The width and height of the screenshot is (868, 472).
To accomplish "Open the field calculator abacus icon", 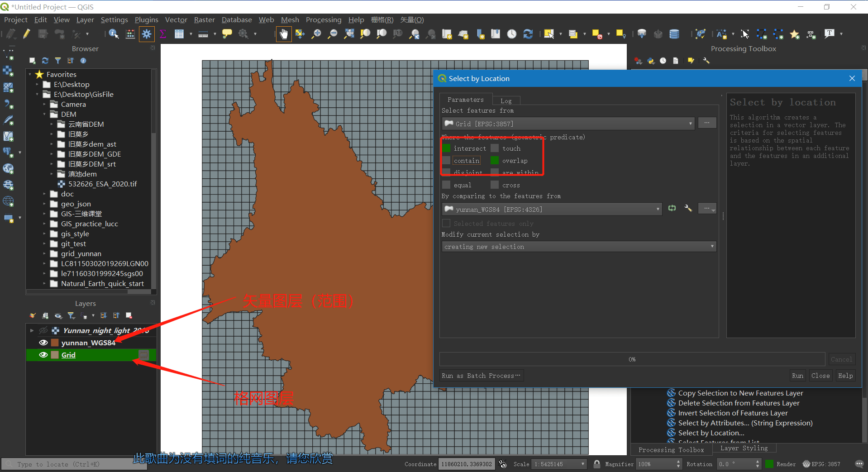I will click(x=130, y=34).
